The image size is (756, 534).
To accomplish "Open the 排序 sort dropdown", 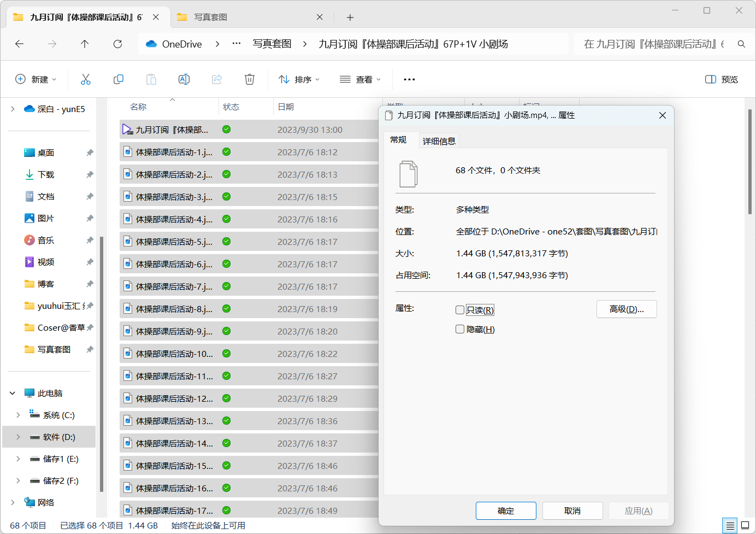I will click(299, 79).
